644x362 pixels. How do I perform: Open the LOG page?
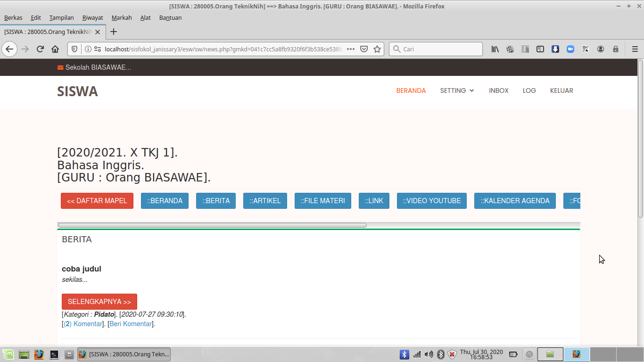[529, 90]
